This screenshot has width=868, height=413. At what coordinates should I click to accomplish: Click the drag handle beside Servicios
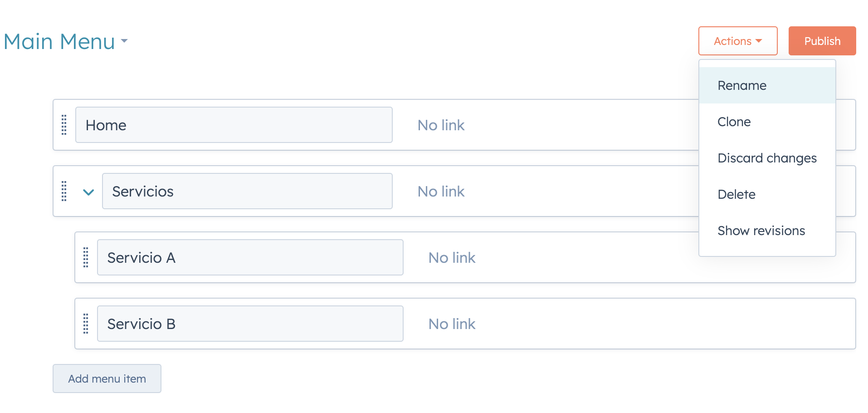point(63,191)
